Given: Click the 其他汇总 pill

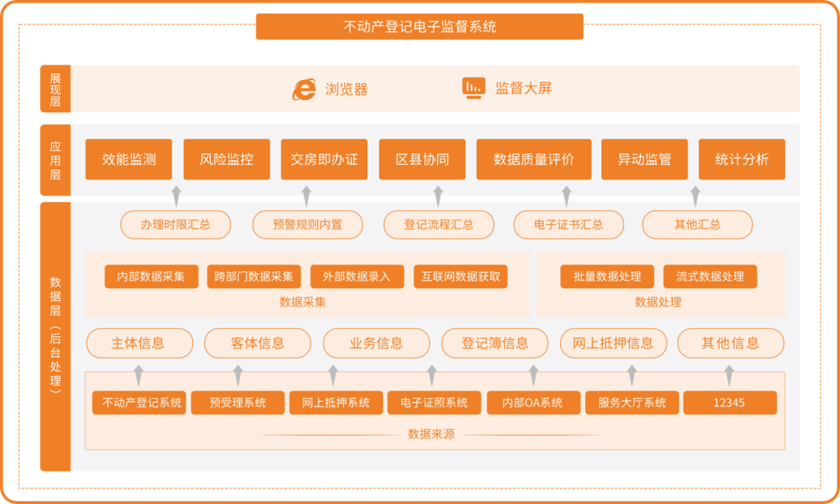Looking at the screenshot, I should point(698,225).
